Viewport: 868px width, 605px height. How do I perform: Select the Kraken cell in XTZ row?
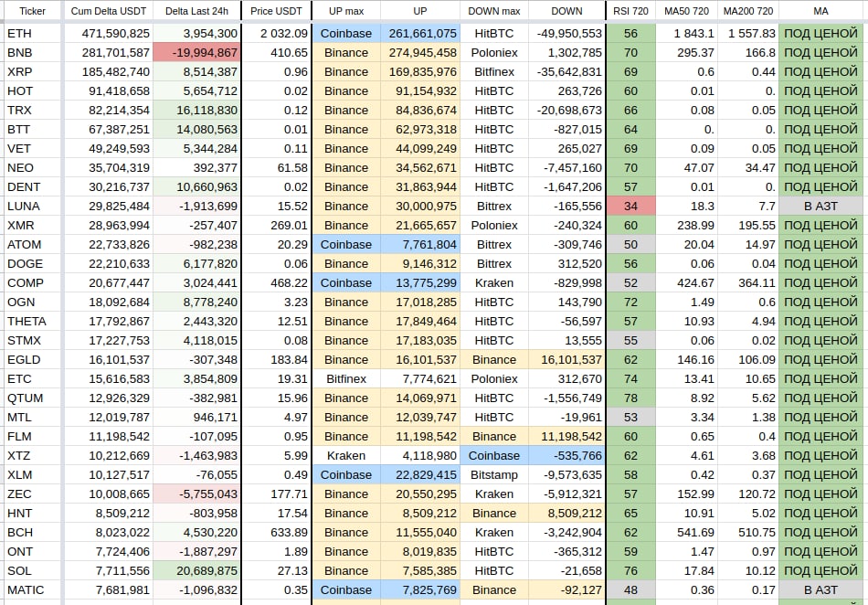[346, 455]
